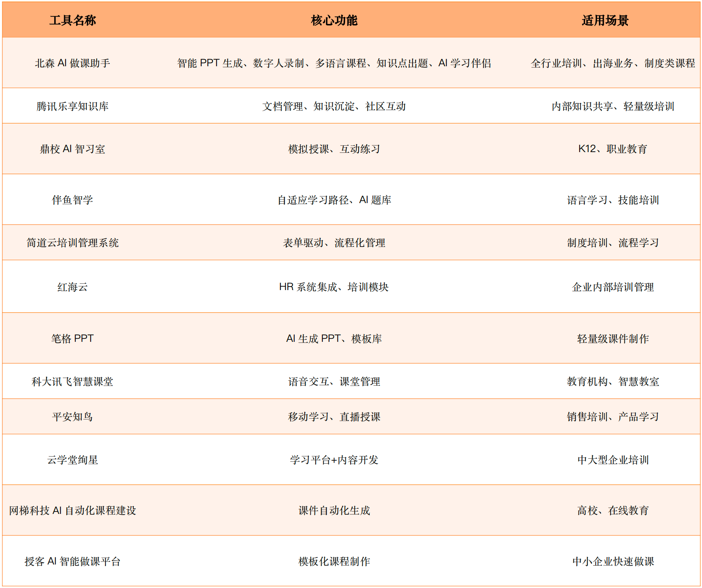Select the 云学堂绚星 cell
The width and height of the screenshot is (702, 588).
(73, 460)
